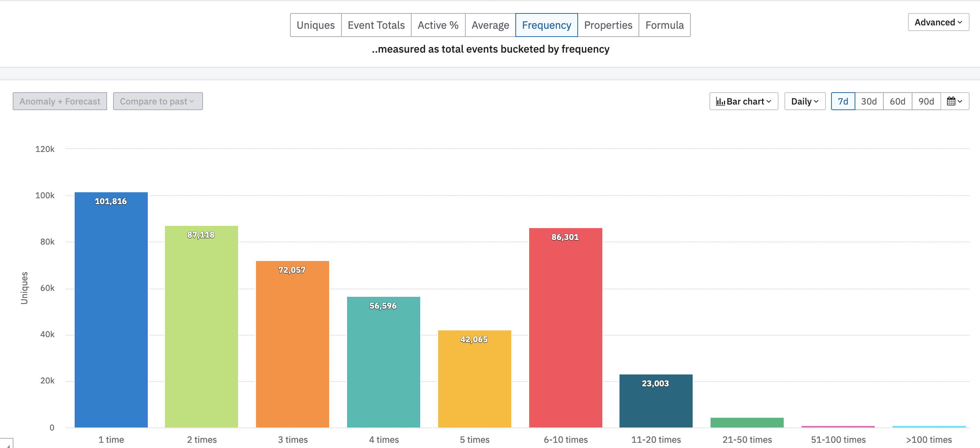Select the Average tab
This screenshot has height=448, width=980.
pyautogui.click(x=490, y=25)
